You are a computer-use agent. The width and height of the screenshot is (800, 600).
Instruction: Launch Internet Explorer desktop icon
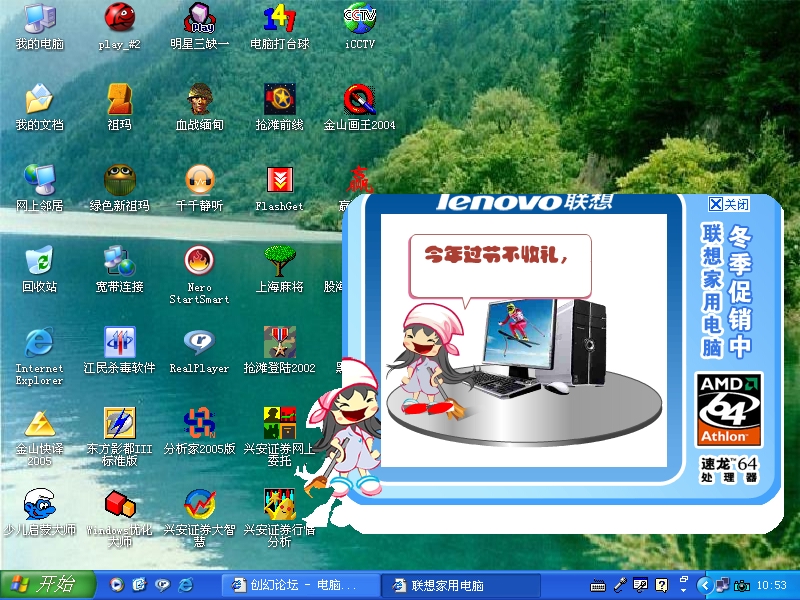coord(39,356)
